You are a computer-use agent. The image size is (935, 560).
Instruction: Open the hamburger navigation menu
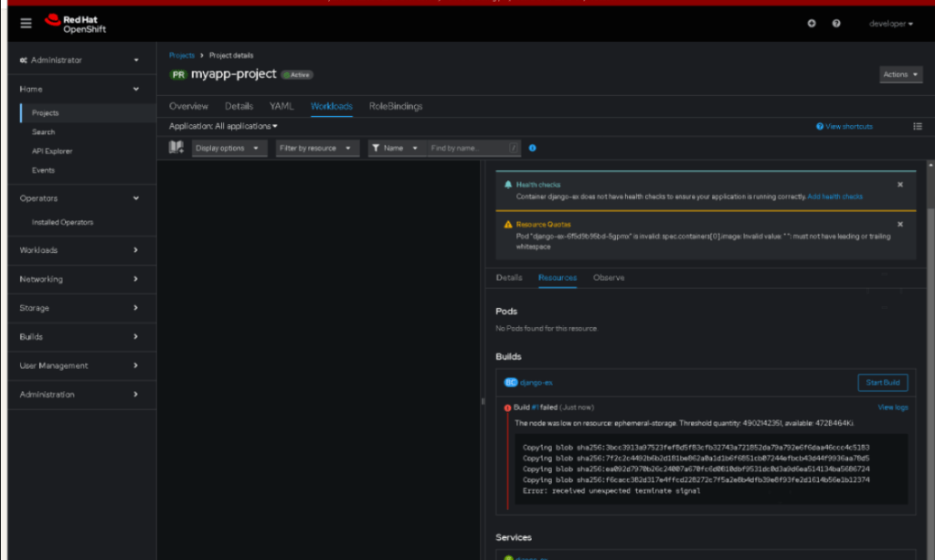click(x=26, y=23)
